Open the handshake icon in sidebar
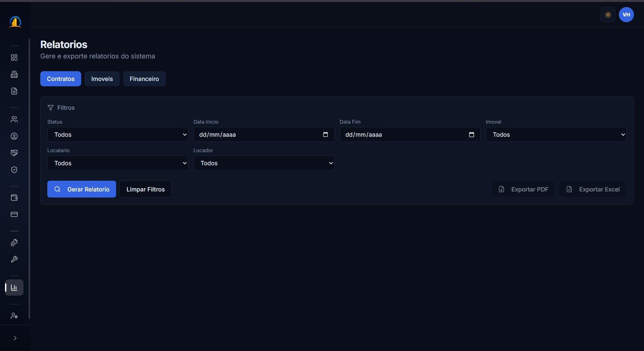This screenshot has height=351, width=644. [x=14, y=153]
